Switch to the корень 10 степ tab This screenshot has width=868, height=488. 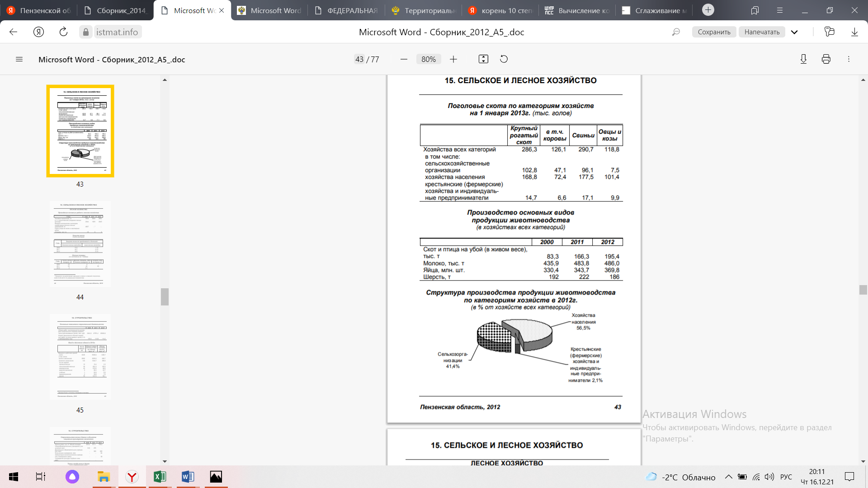pyautogui.click(x=500, y=10)
